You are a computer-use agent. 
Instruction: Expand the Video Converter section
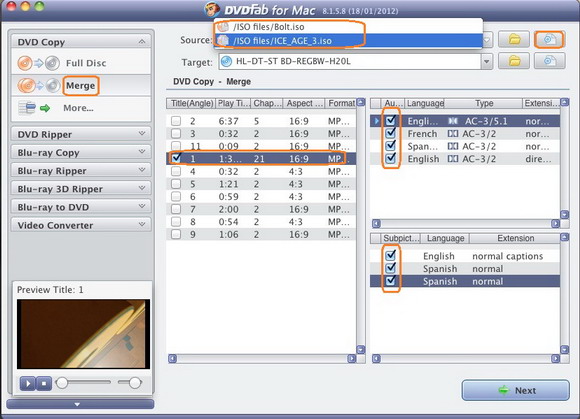(81, 225)
